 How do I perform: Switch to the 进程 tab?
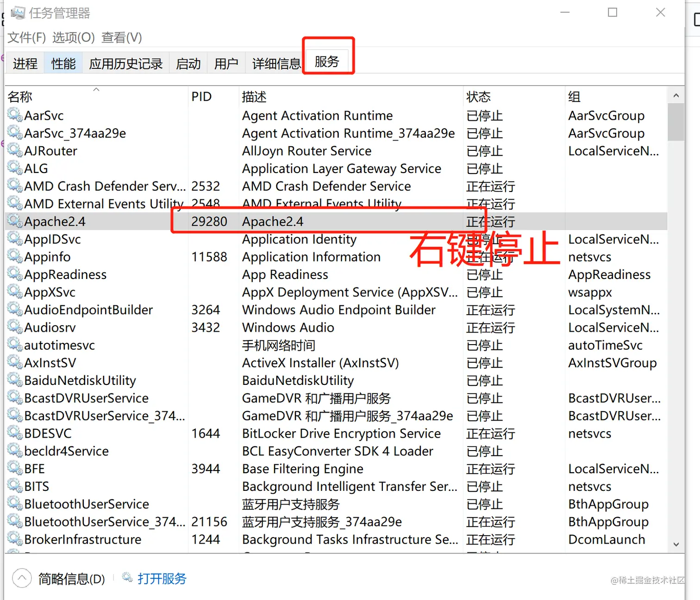[25, 63]
